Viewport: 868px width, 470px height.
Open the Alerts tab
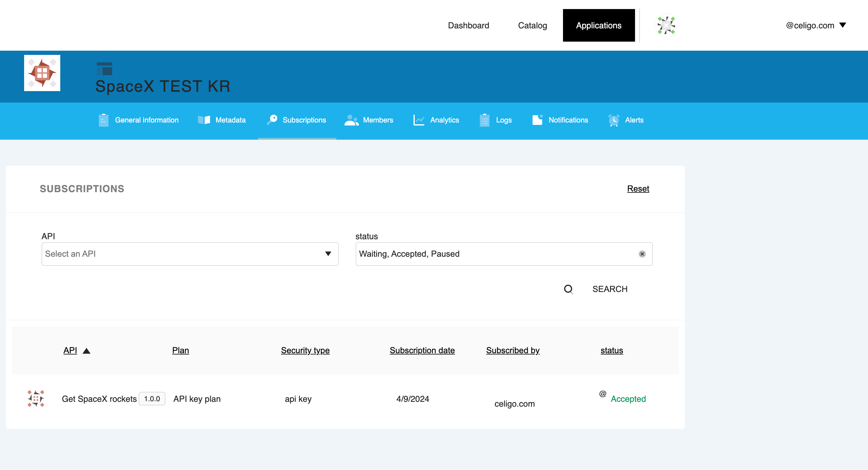click(626, 120)
